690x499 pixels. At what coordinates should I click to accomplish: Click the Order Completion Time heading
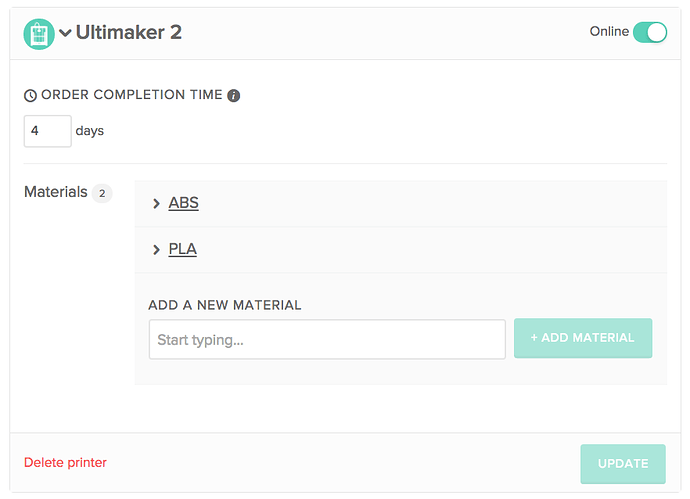[x=131, y=96]
